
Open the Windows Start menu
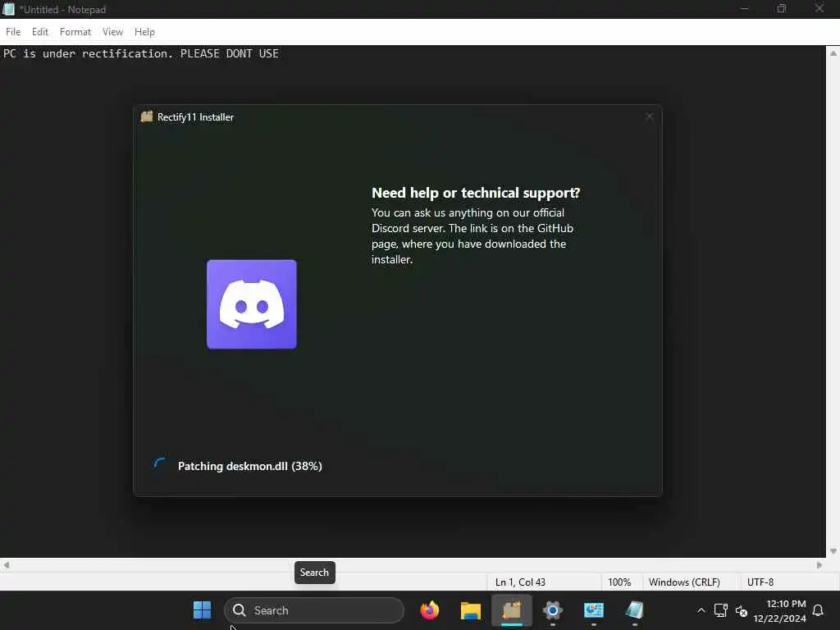tap(202, 610)
